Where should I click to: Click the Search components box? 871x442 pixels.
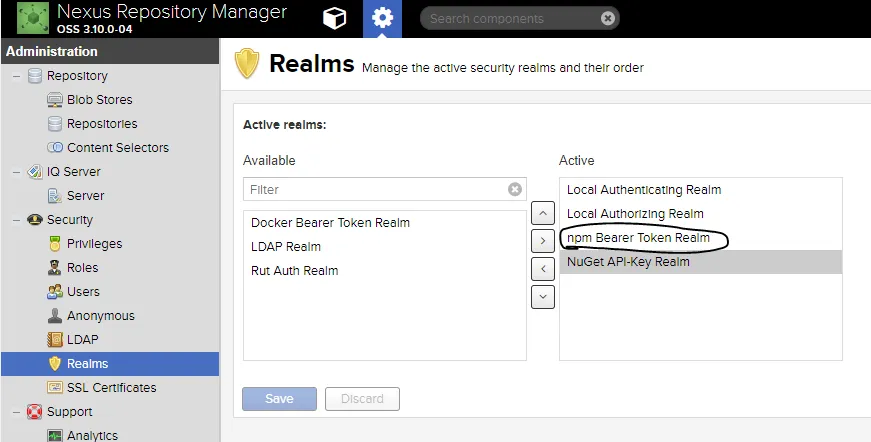519,18
